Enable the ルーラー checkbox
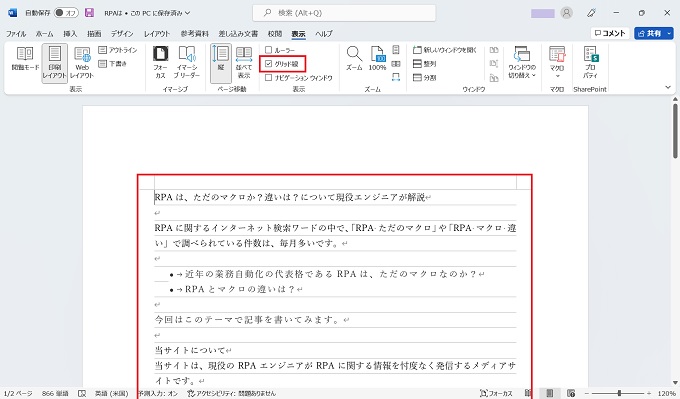This screenshot has width=680, height=399. click(268, 50)
